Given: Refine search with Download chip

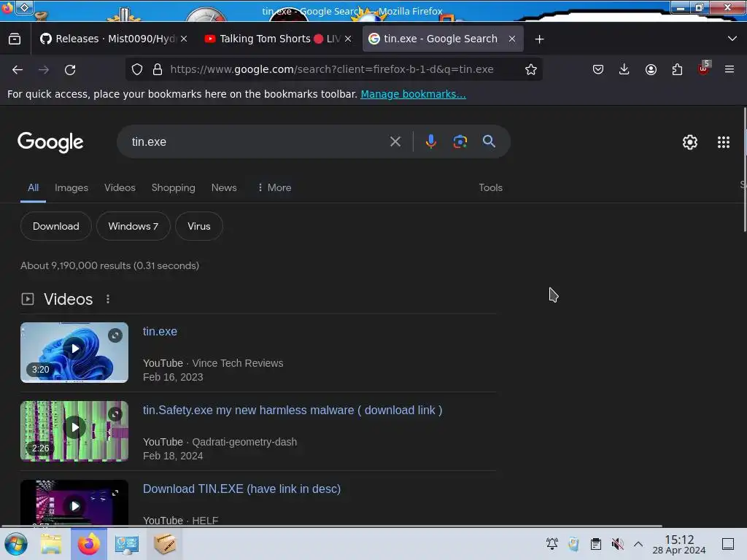Looking at the screenshot, I should point(55,226).
